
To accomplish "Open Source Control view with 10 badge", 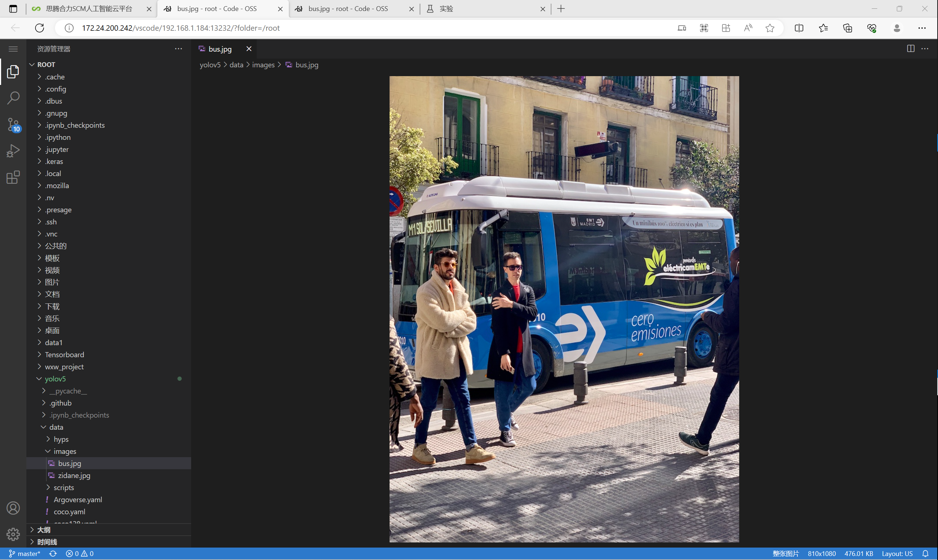I will [x=13, y=124].
